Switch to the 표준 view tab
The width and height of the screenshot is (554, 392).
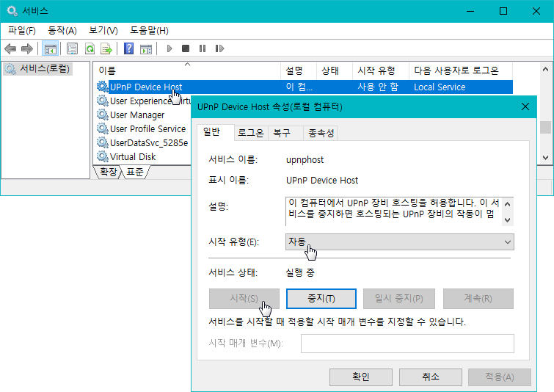(135, 172)
